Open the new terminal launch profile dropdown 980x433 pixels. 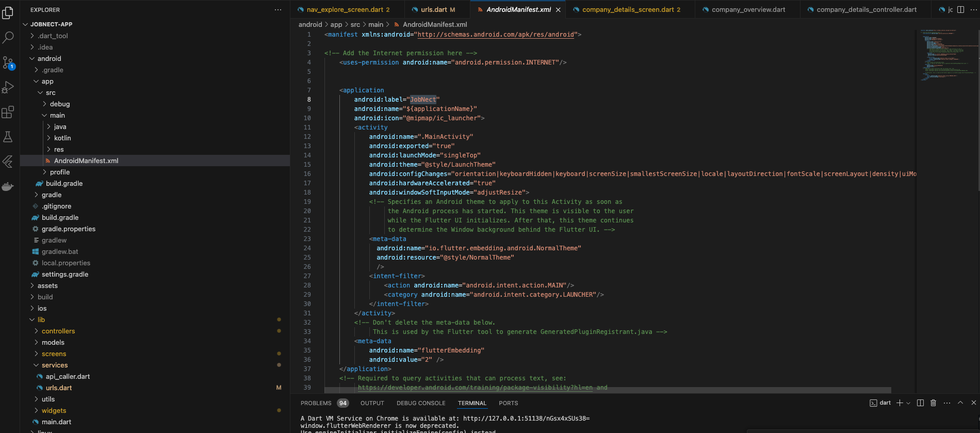908,403
